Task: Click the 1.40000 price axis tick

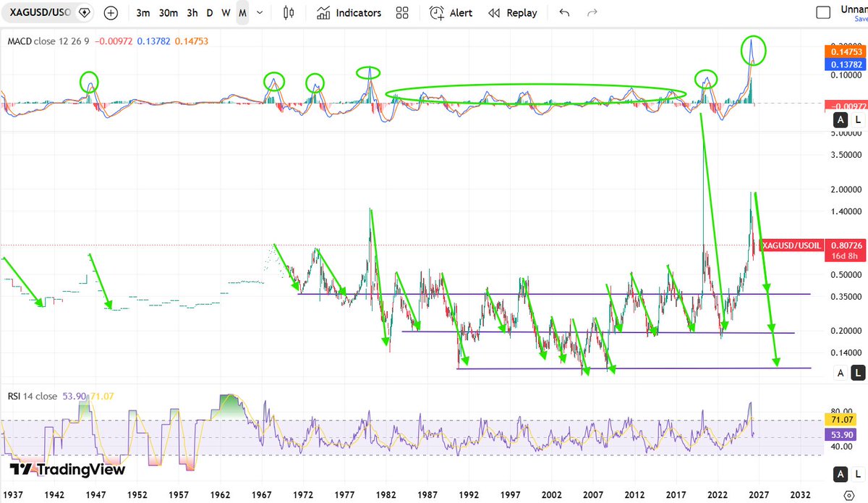Action: 845,212
